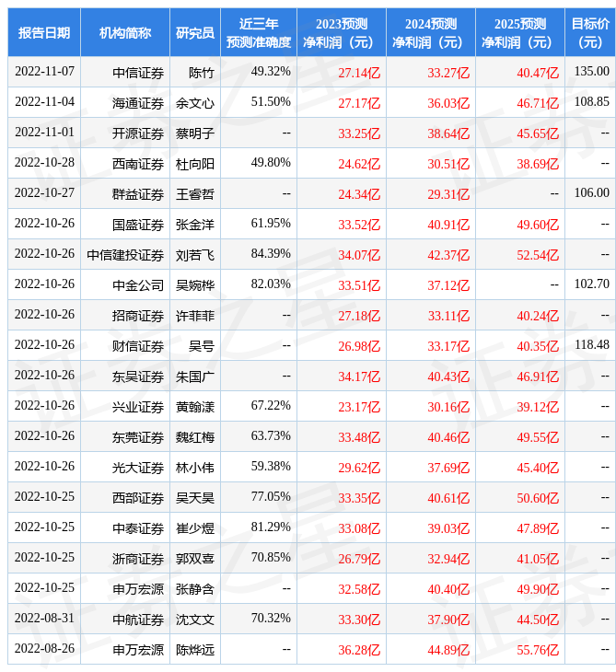616x672 pixels.
Task: Click researcher name 陈烨远
Action: 195,651
